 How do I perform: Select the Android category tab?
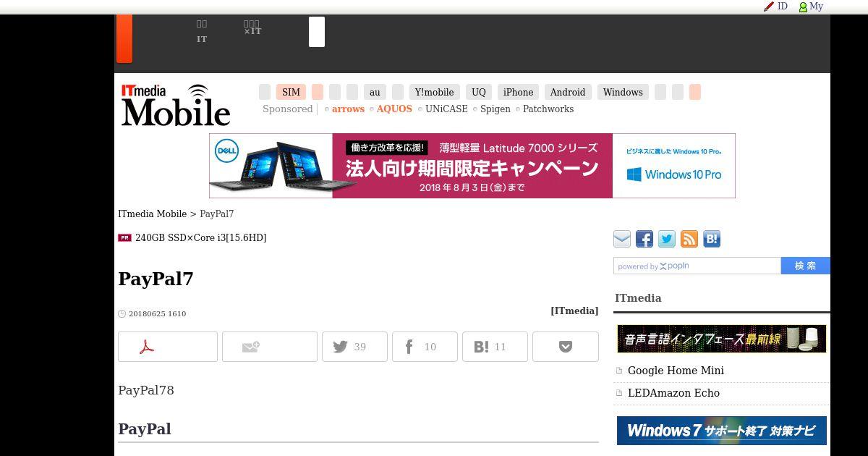click(568, 92)
